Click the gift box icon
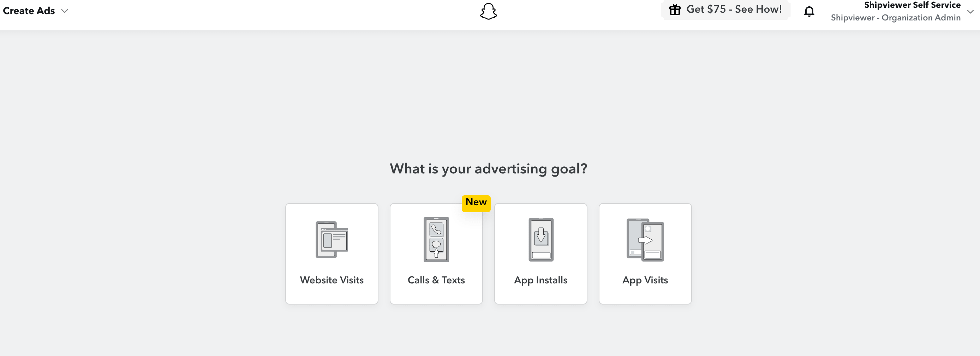Screen dimensions: 980x356 [x=675, y=10]
